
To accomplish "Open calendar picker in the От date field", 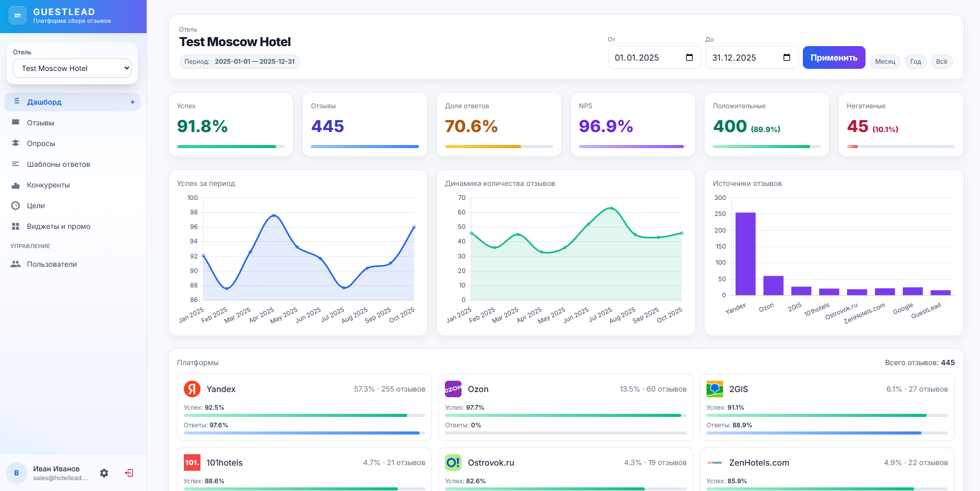I will pos(689,57).
